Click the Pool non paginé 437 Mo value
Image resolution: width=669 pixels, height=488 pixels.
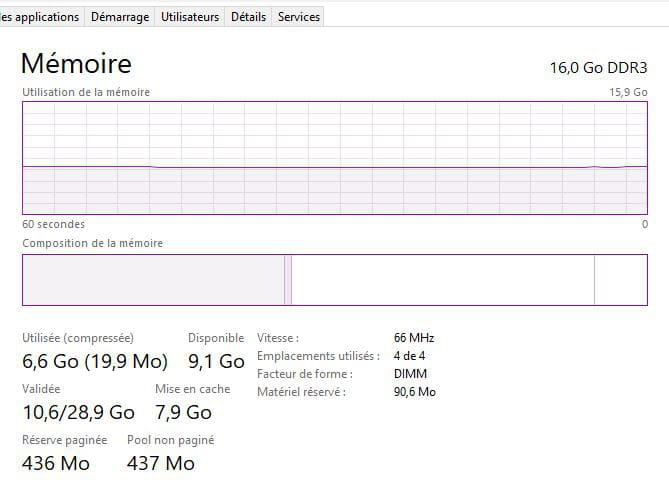[161, 463]
